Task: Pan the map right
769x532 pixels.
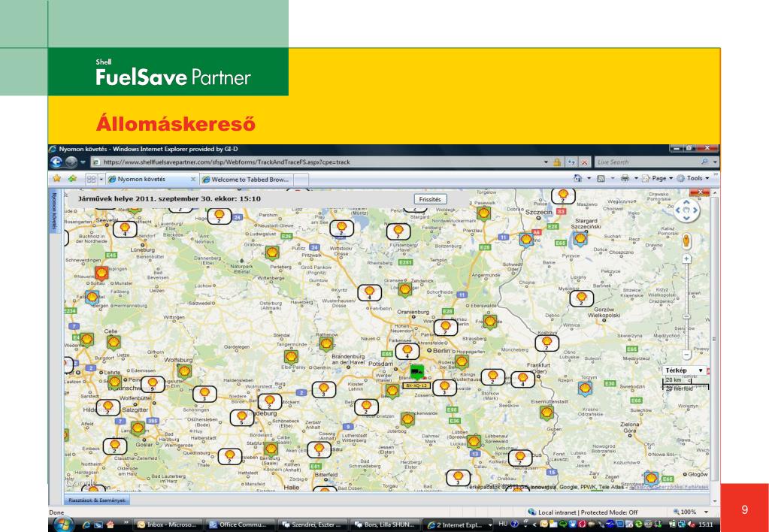Action: (x=695, y=210)
